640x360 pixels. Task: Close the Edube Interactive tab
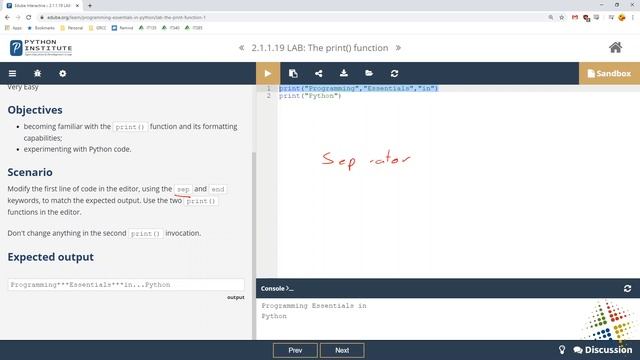pyautogui.click(x=77, y=6)
